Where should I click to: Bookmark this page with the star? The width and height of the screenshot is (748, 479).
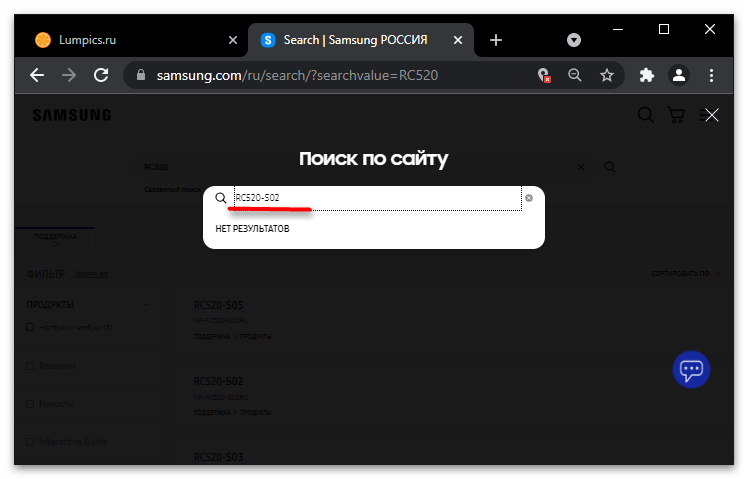point(607,75)
